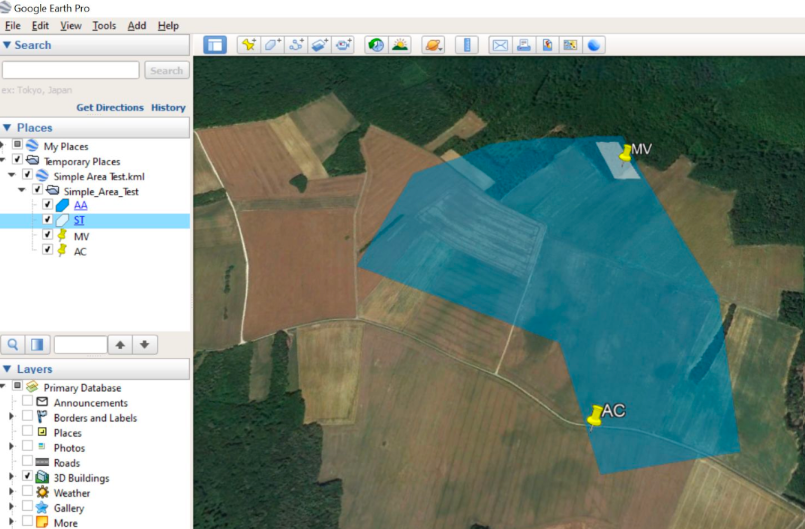Add a path from toolbar
The width and height of the screenshot is (805, 529).
296,45
